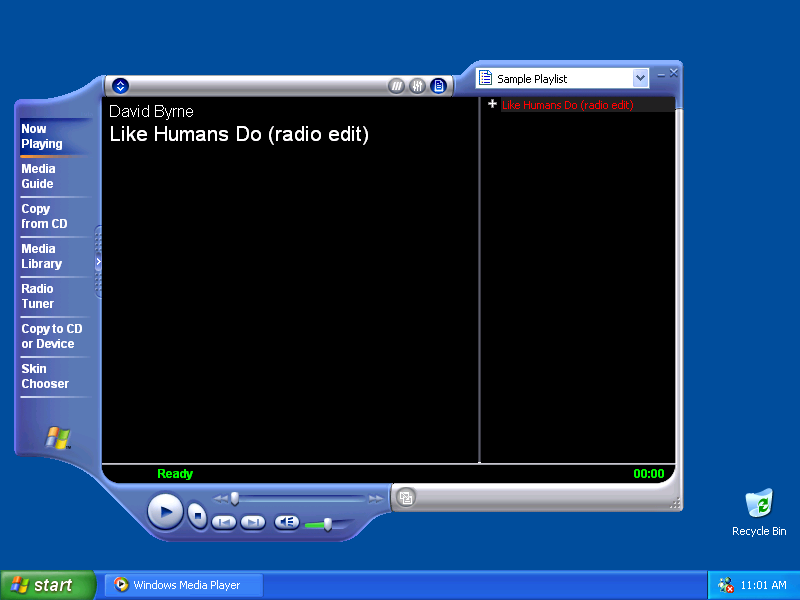800x600 pixels.
Task: Click the Windows logo in the player sidebar
Action: point(58,438)
